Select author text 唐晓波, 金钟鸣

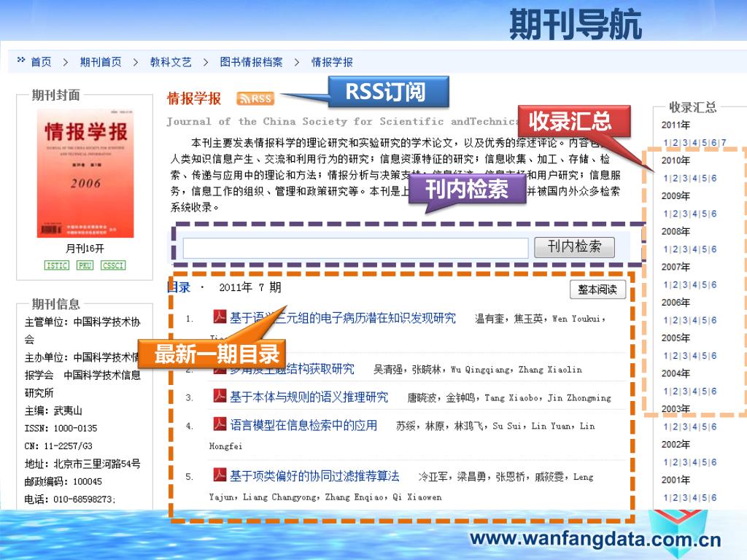(443, 397)
